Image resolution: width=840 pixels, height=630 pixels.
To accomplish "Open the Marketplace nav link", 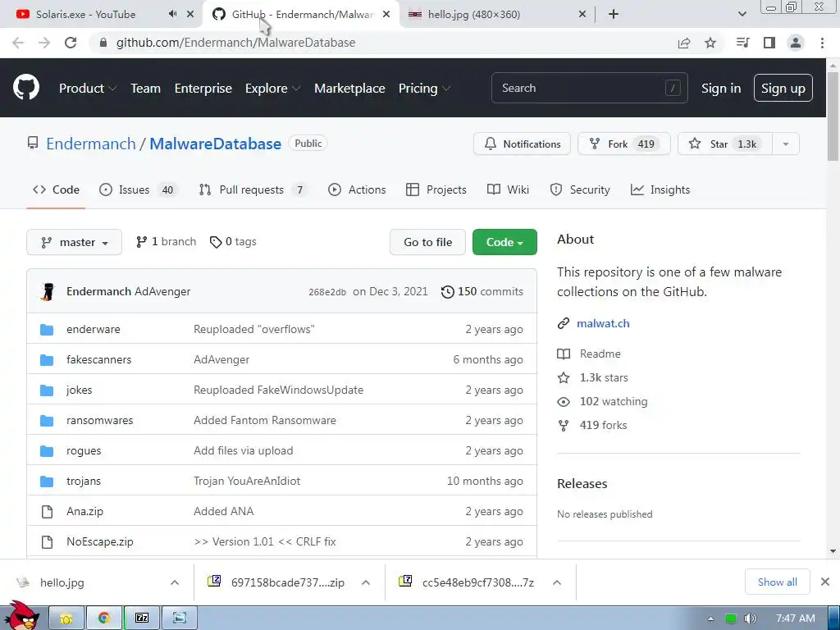I will coord(349,89).
